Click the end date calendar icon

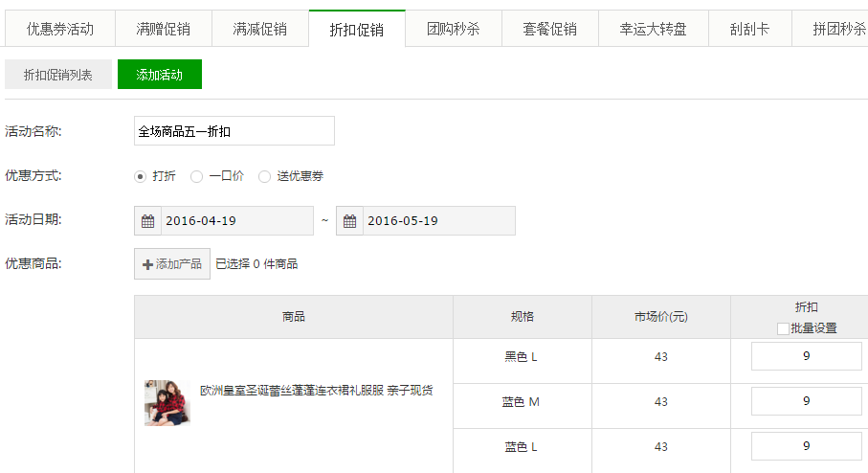(x=350, y=221)
